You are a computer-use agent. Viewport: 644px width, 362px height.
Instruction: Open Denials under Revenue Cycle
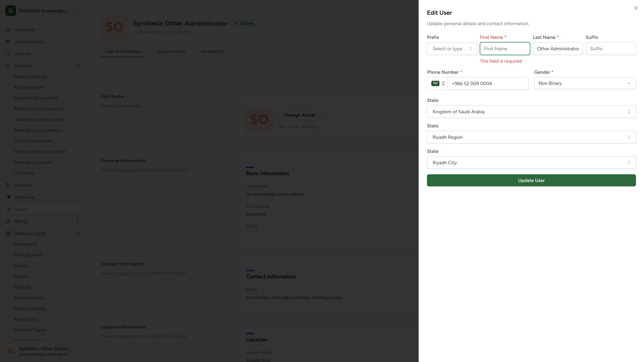21,276
